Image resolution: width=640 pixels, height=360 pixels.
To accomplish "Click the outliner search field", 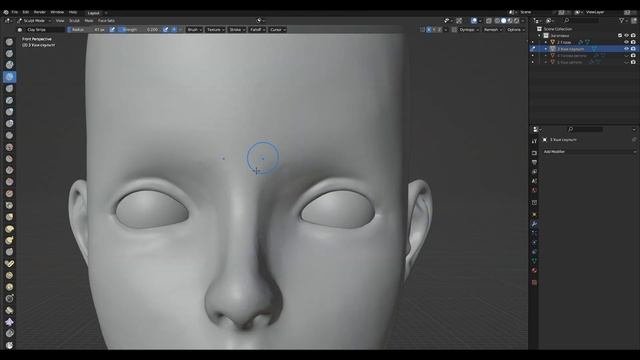I will click(582, 20).
